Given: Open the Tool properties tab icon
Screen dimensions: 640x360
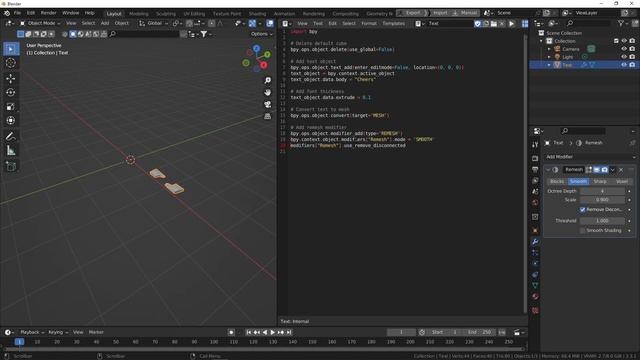Looking at the screenshot, I should [535, 144].
